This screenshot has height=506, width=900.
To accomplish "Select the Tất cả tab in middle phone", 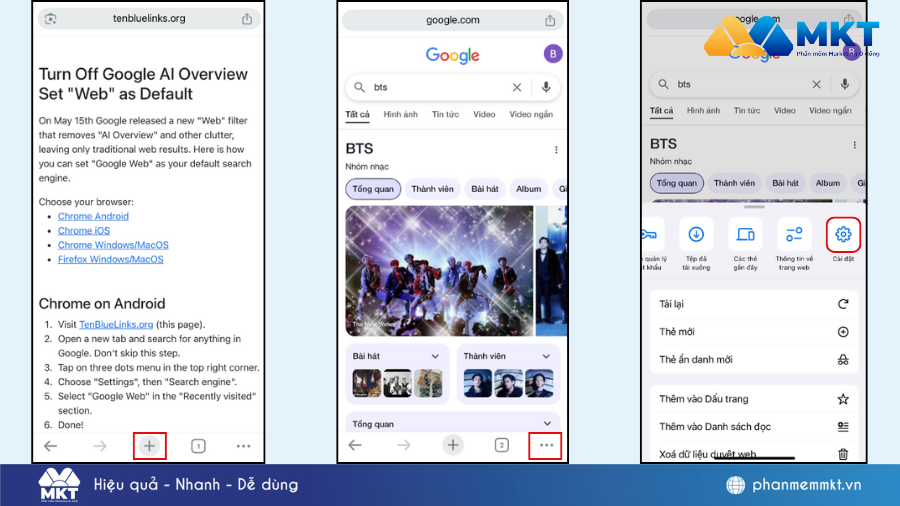I will (358, 115).
